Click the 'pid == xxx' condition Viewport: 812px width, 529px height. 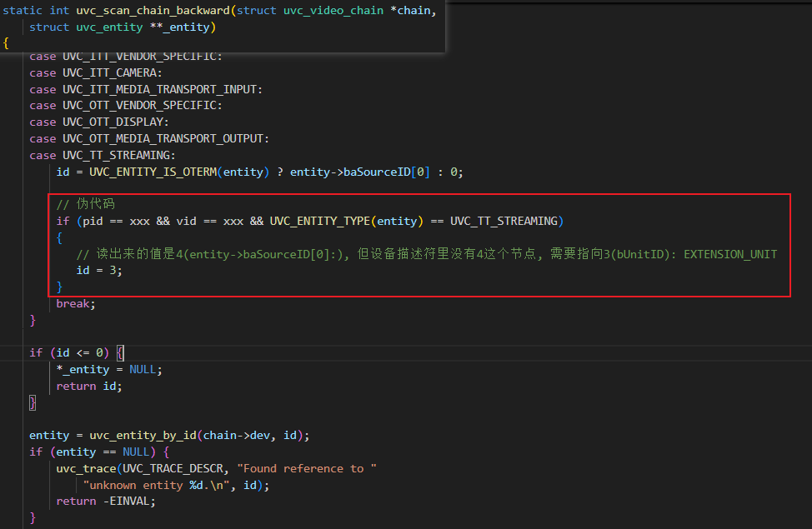tap(116, 221)
